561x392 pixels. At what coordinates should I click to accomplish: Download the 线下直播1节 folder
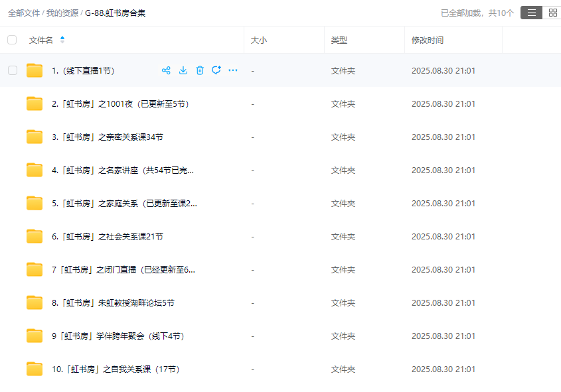183,70
